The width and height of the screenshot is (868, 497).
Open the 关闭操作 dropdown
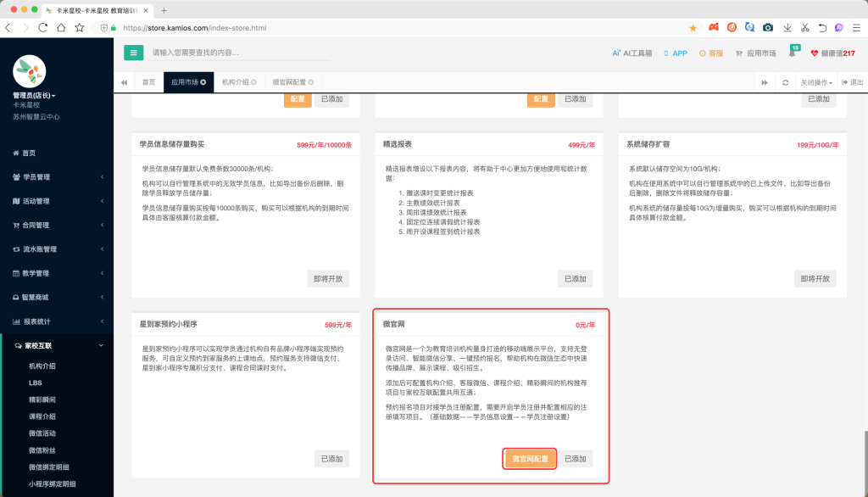tap(816, 82)
